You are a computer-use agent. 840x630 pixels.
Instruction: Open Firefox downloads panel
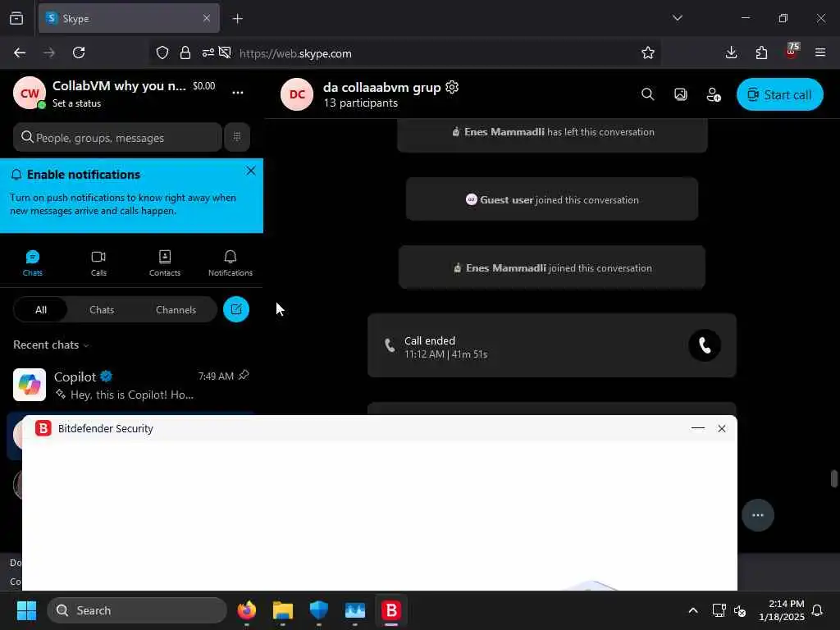coord(731,52)
